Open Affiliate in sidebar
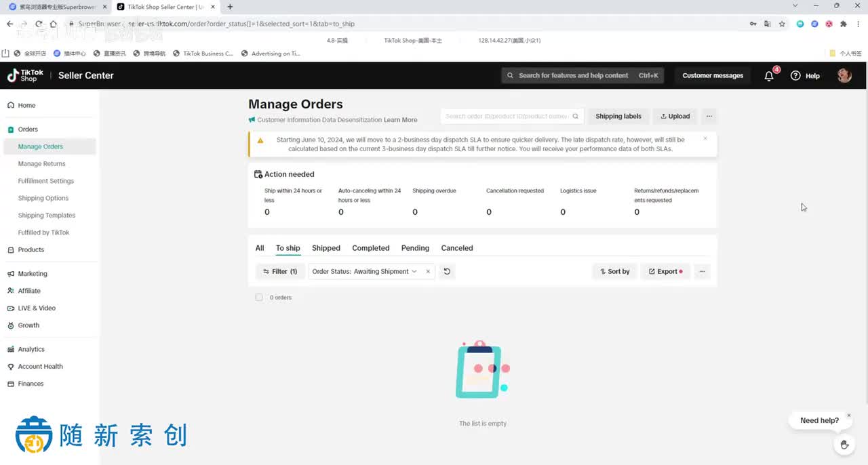Screen dimensions: 868x465 tap(29, 291)
